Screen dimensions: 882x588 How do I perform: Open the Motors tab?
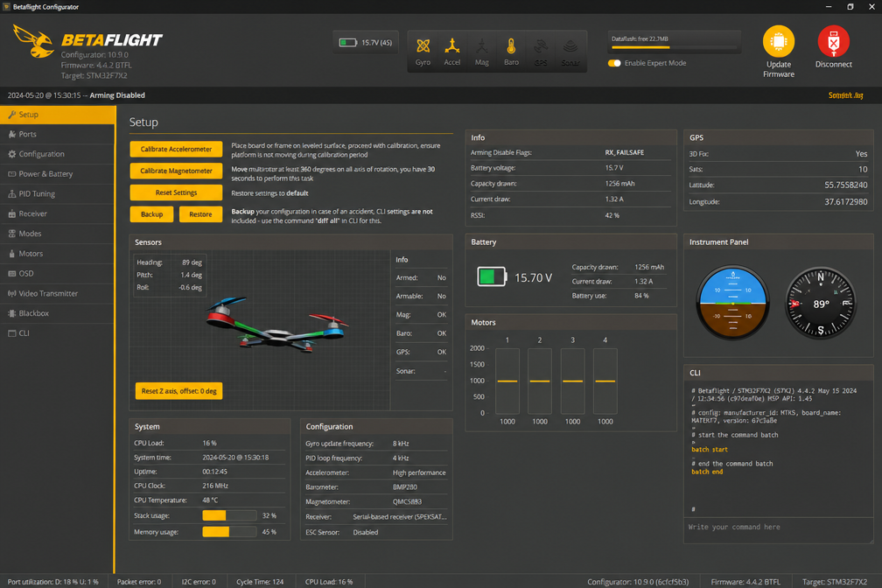pos(57,254)
